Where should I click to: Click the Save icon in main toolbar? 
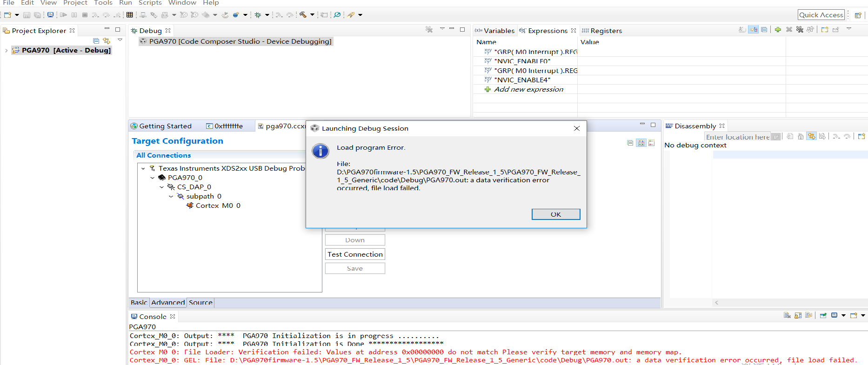27,15
